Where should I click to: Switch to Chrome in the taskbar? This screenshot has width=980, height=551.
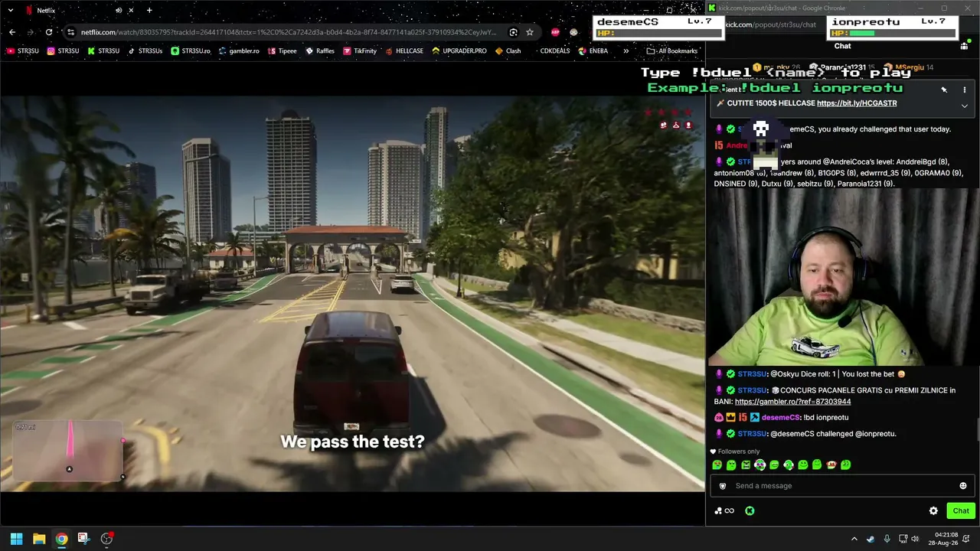coord(61,539)
